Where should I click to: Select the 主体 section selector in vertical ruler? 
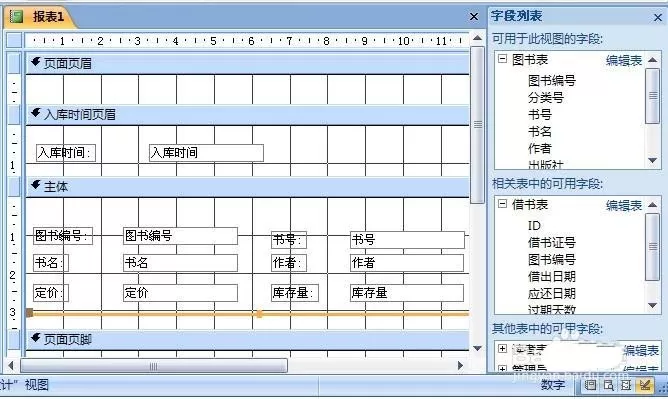[14, 187]
